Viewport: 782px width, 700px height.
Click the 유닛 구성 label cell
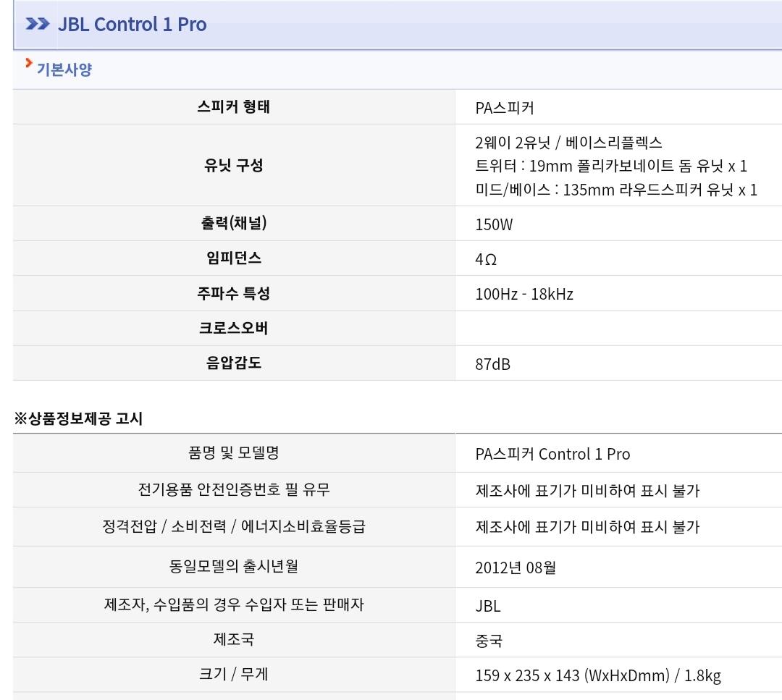[x=234, y=165]
